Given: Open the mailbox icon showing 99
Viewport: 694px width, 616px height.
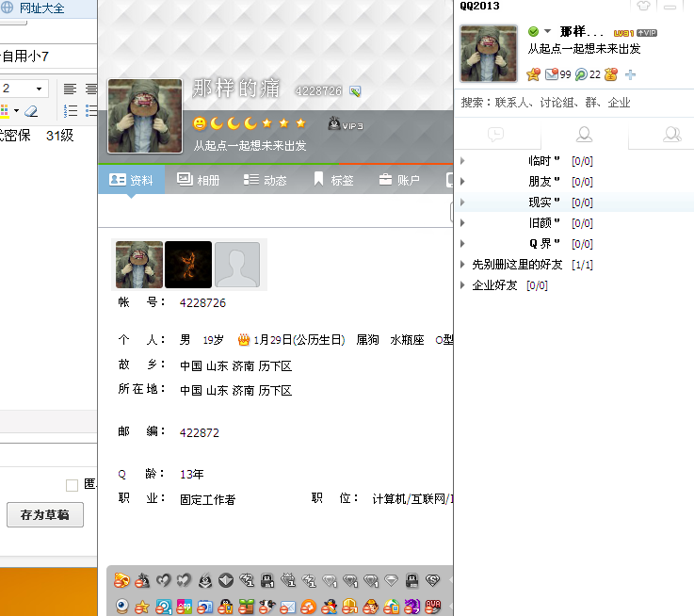Looking at the screenshot, I should click(x=552, y=74).
